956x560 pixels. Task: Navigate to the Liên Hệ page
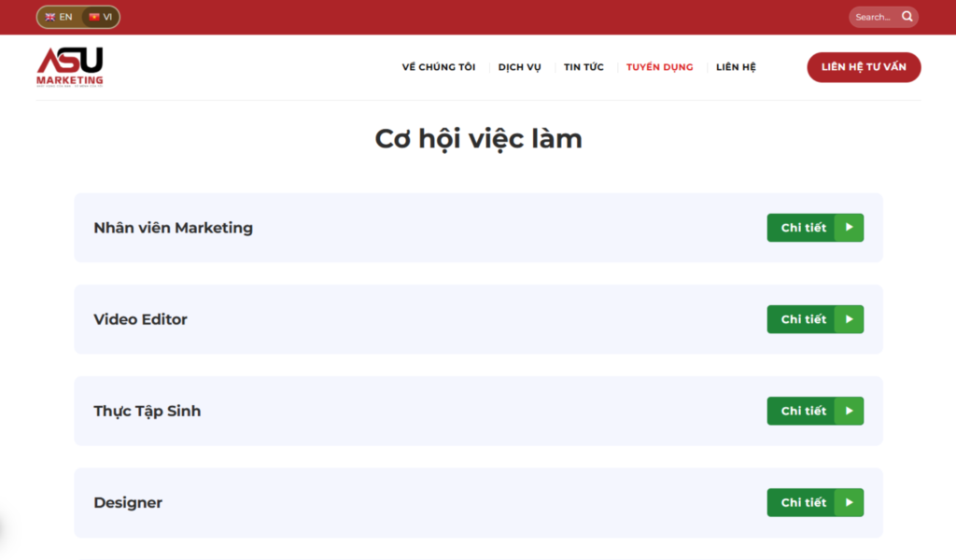pyautogui.click(x=736, y=67)
